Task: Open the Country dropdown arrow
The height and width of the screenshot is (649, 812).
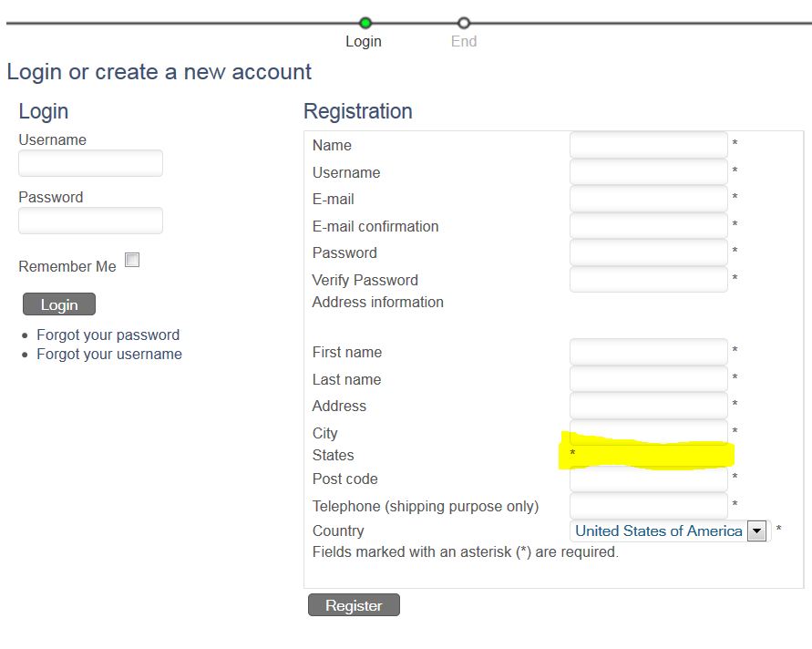Action: tap(756, 531)
